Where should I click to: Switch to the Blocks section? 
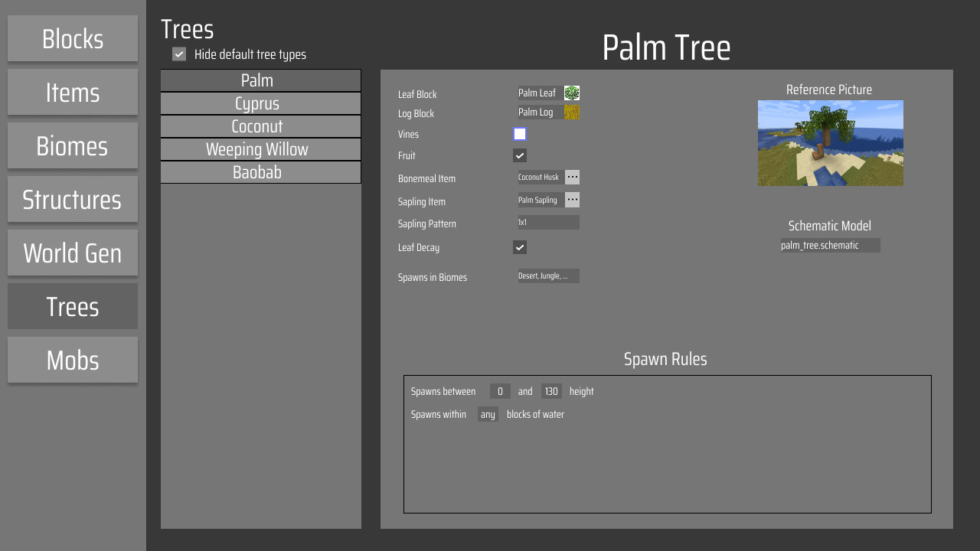pos(72,38)
